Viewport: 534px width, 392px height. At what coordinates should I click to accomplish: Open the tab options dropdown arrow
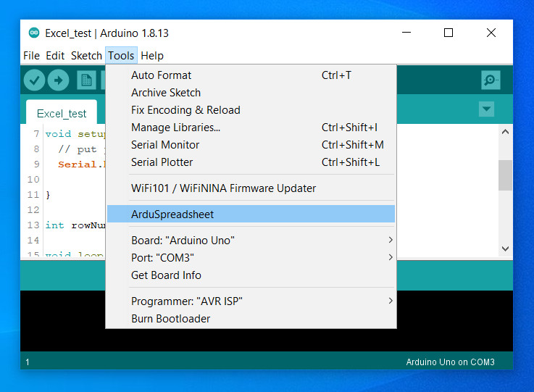[486, 109]
